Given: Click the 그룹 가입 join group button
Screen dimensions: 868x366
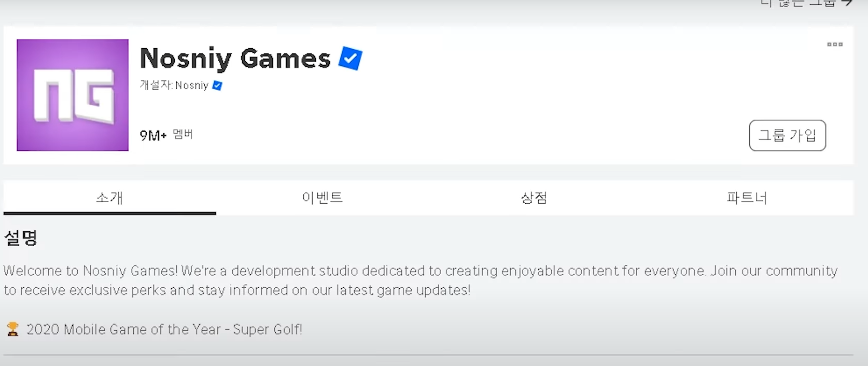Looking at the screenshot, I should [x=787, y=136].
